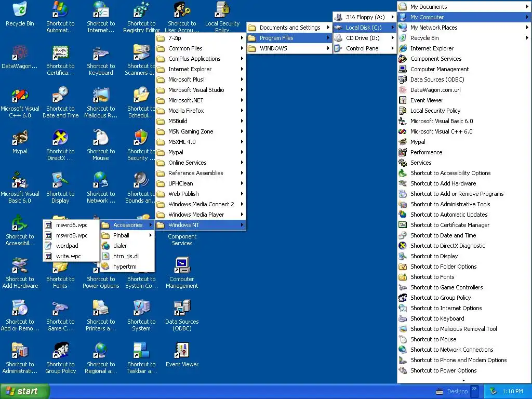Select CD Drive (D:) menu item
Viewport: 532px width, 399px height.
pyautogui.click(x=365, y=38)
